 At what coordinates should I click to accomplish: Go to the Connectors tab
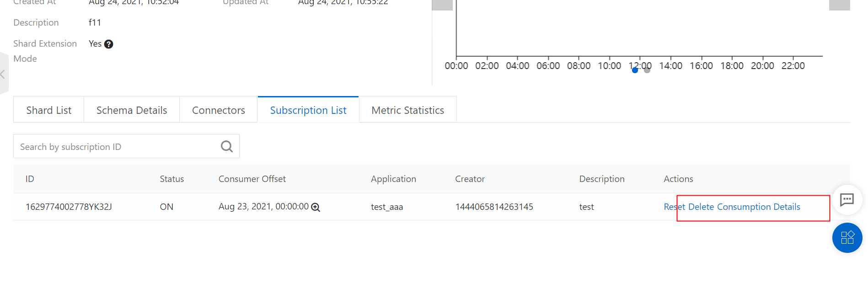pyautogui.click(x=219, y=110)
